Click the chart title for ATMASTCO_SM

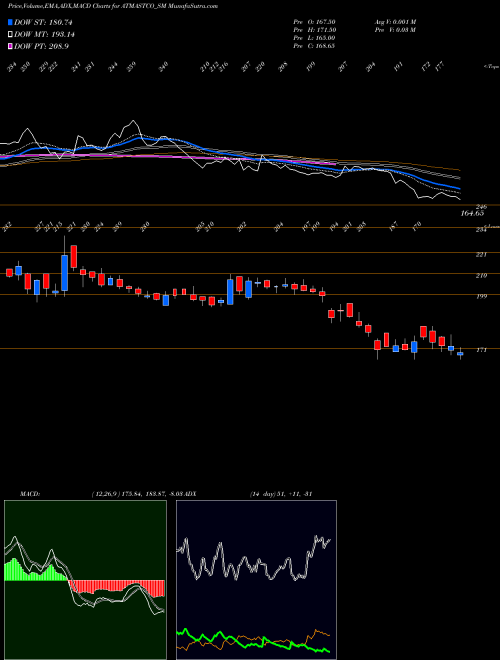113,6
